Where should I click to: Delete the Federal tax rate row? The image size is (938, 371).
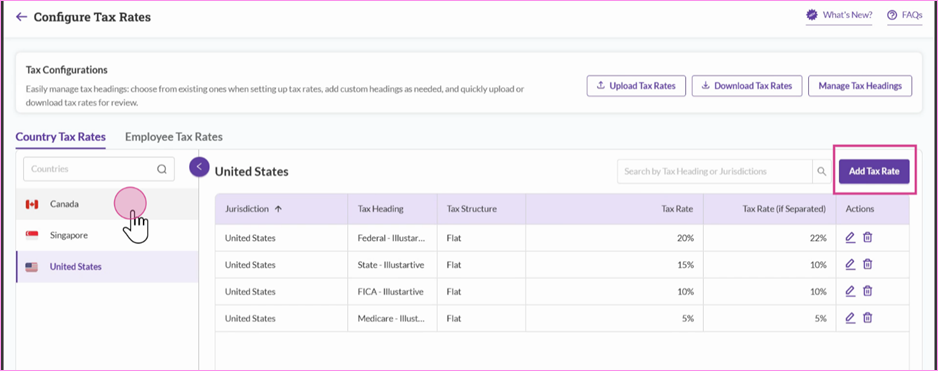coord(867,238)
